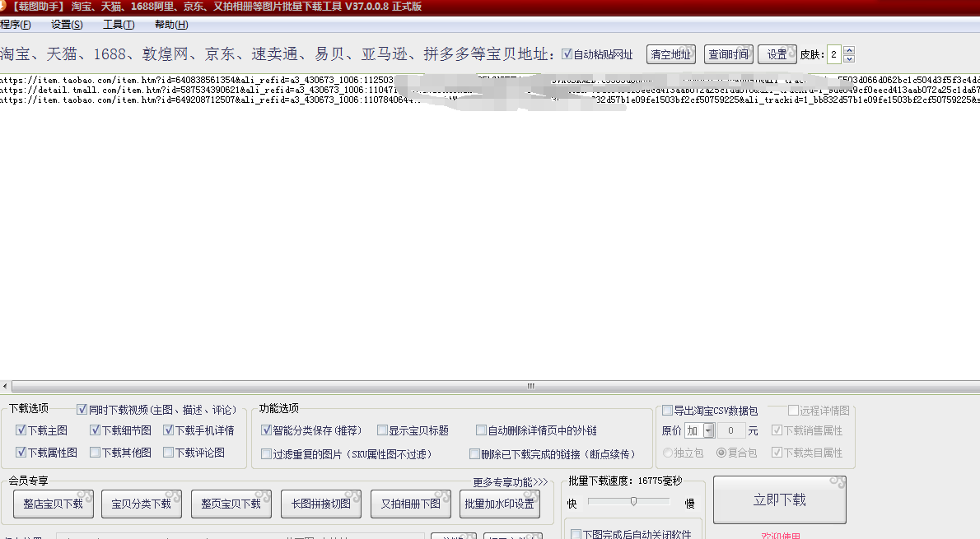The image size is (980, 539).
Task: Click 长图拼接切图 button
Action: point(321,504)
